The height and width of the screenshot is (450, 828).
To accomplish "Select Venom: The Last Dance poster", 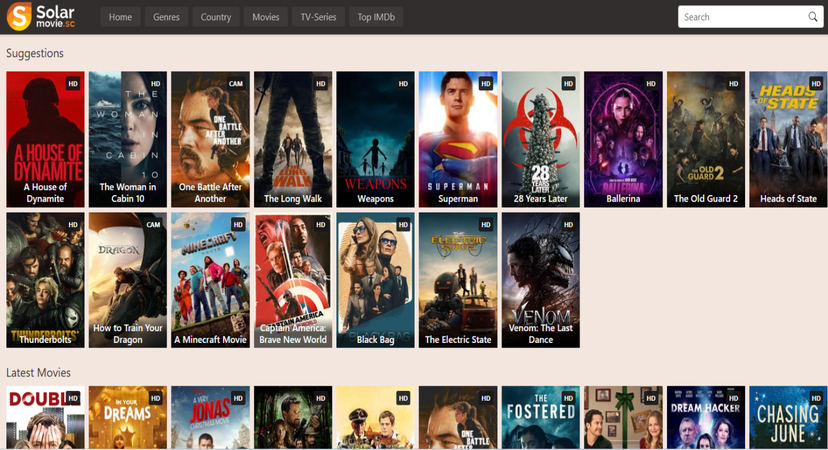I will [x=541, y=280].
